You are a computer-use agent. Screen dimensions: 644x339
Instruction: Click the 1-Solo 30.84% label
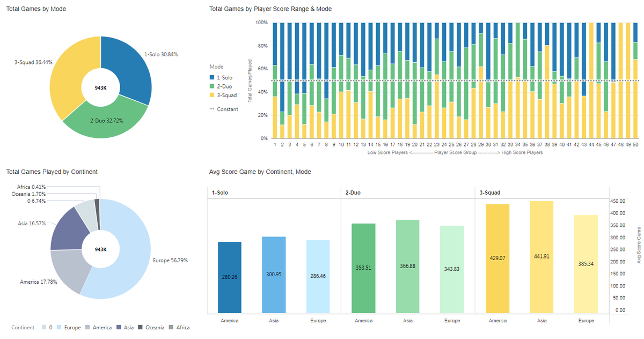tap(161, 54)
